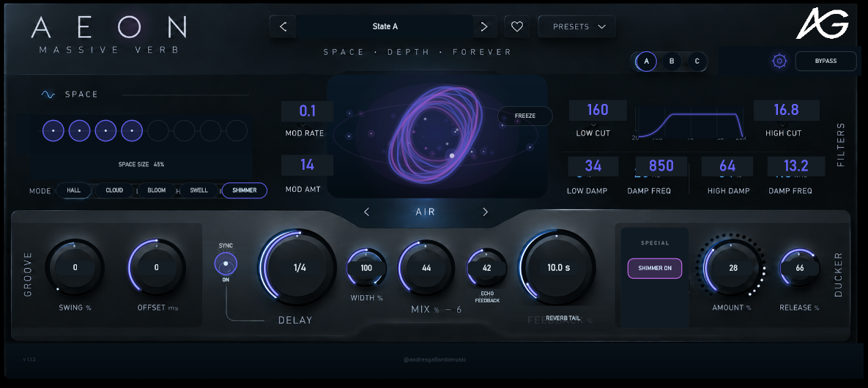Select the BLOOM mode
This screenshot has height=388, width=868.
(157, 190)
